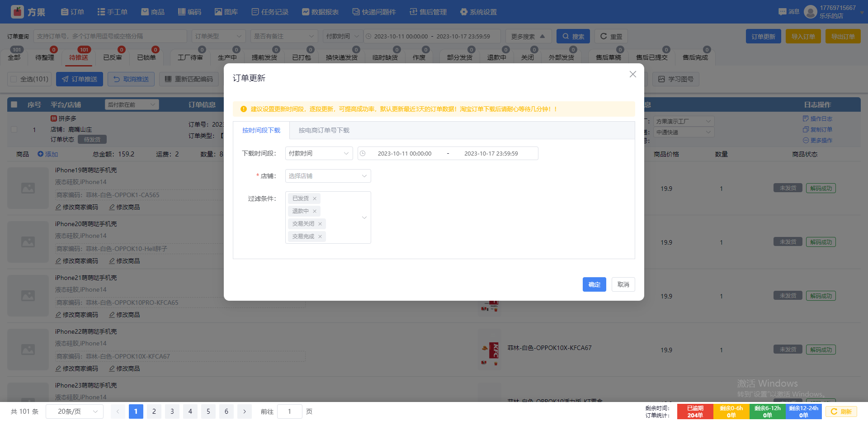Open the 售后管理 menu
868x421 pixels.
pos(428,12)
